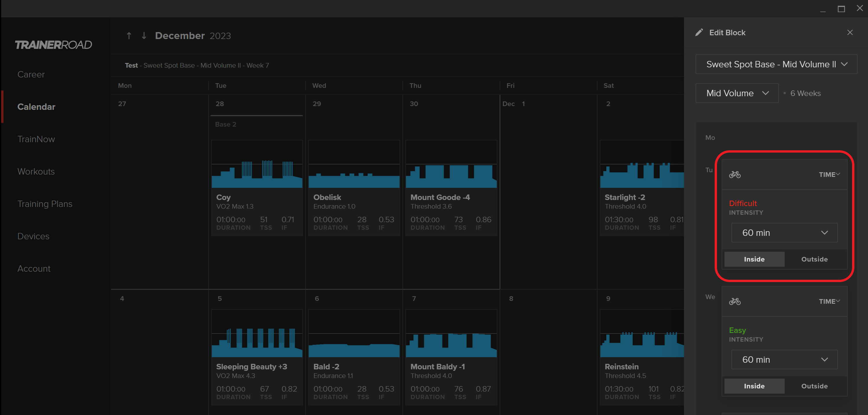This screenshot has height=415, width=868.
Task: Open the Reinstein workout card
Action: click(641, 357)
